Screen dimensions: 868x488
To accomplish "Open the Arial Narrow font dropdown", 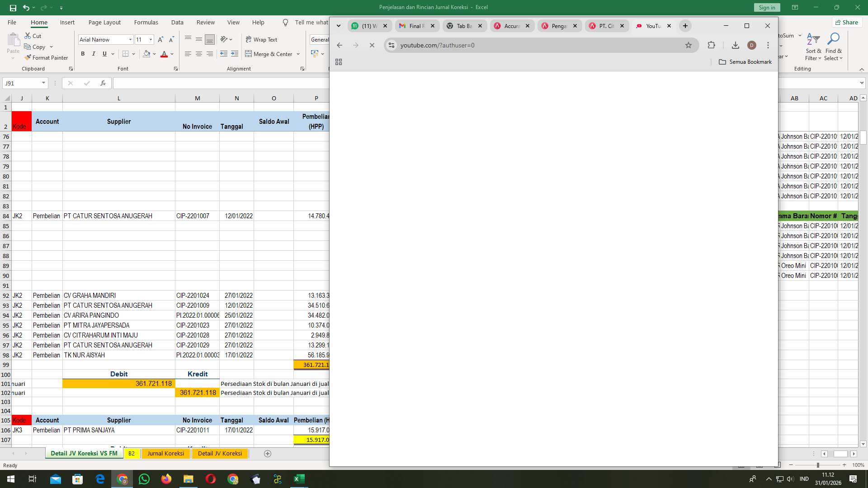I will tap(130, 39).
